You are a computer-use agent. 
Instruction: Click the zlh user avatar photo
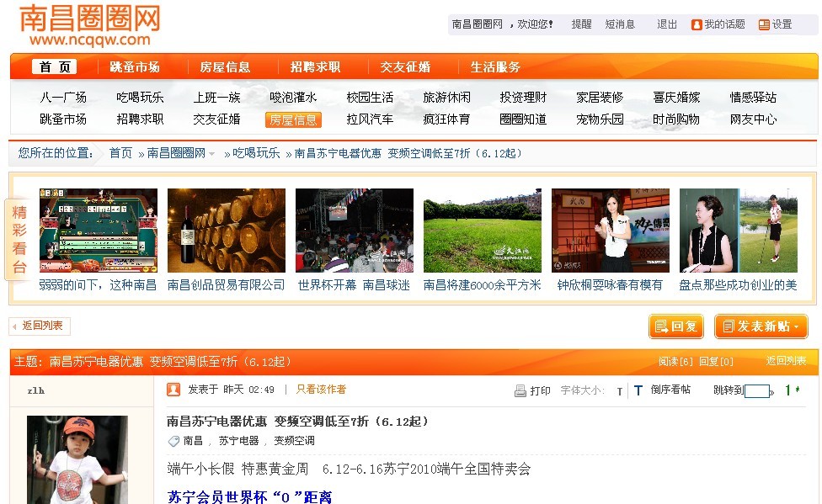coord(77,459)
